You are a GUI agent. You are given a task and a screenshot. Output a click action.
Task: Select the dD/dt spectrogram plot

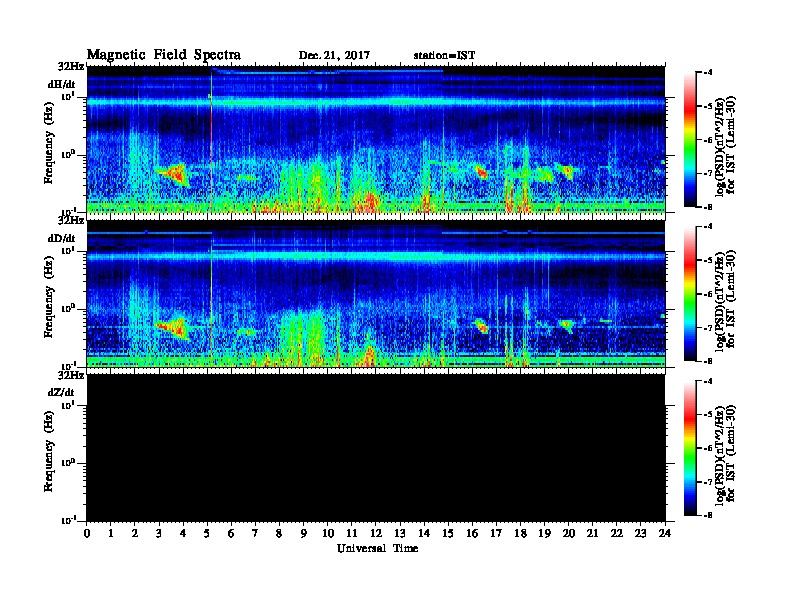[x=376, y=294]
